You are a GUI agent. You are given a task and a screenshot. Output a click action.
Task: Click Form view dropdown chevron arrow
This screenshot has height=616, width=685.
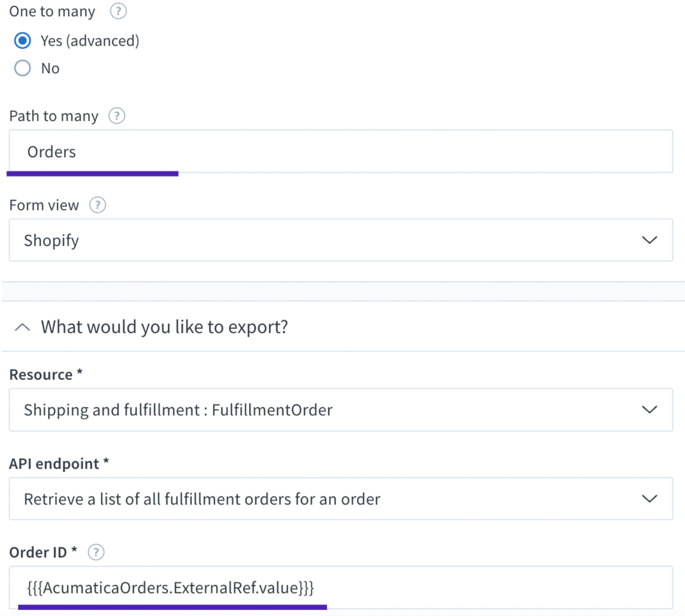(x=649, y=240)
